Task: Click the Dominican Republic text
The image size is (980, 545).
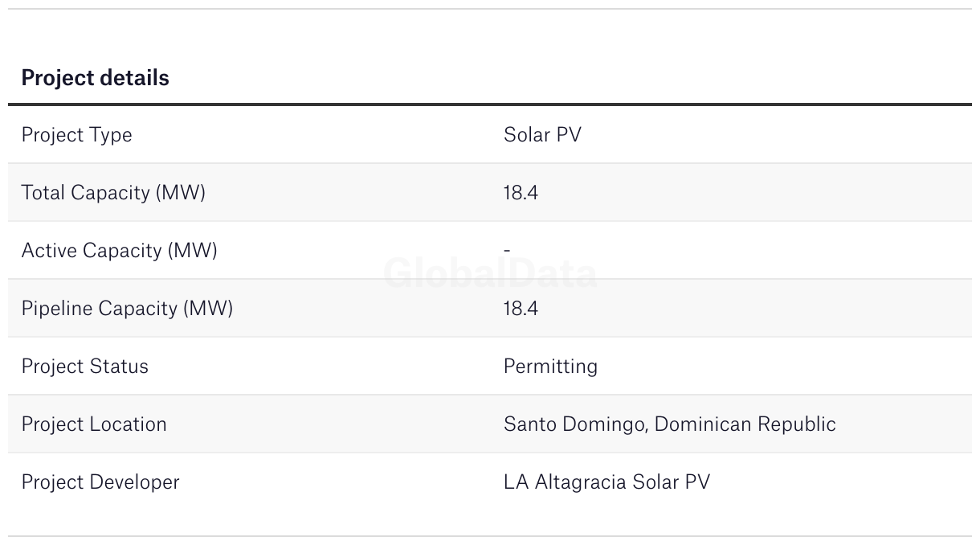Action: coord(745,424)
